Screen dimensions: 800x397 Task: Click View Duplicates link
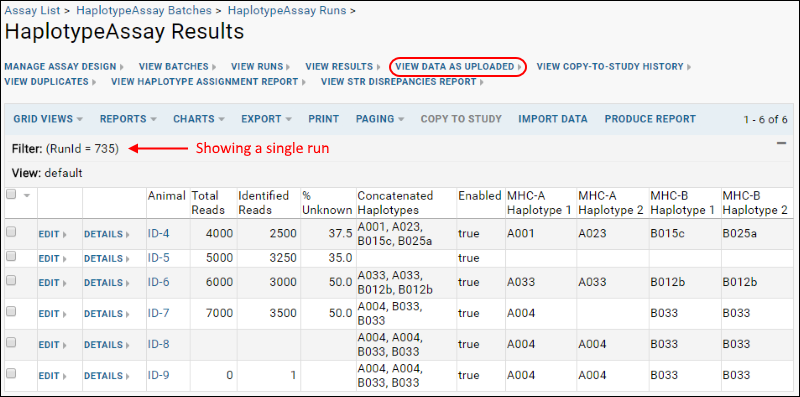(x=50, y=82)
